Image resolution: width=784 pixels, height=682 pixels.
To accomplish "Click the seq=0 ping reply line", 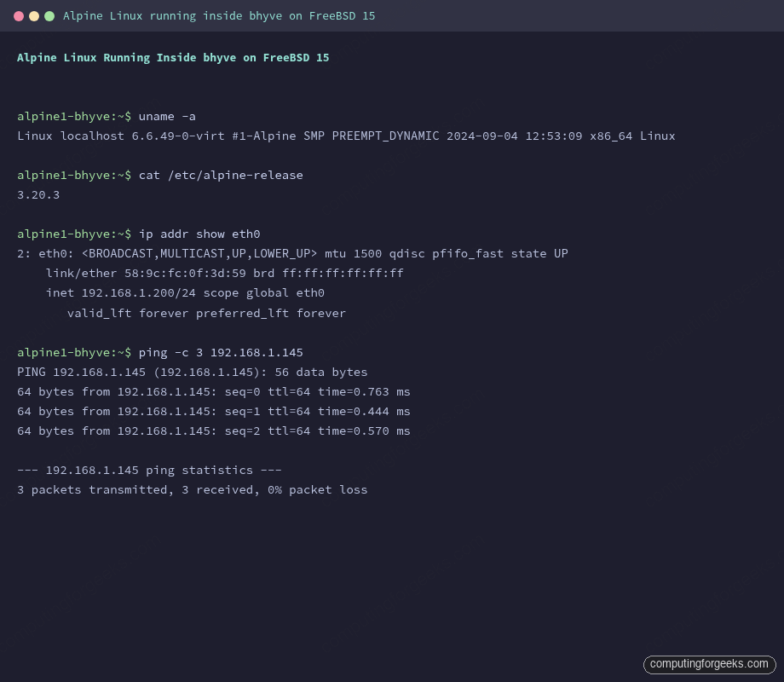I will click(214, 391).
